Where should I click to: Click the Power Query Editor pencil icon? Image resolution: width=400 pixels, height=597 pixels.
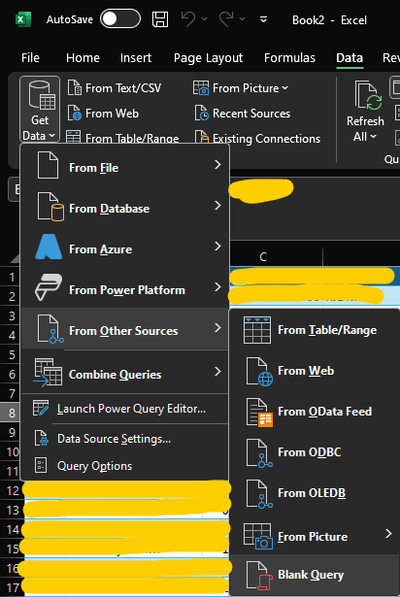(x=40, y=408)
